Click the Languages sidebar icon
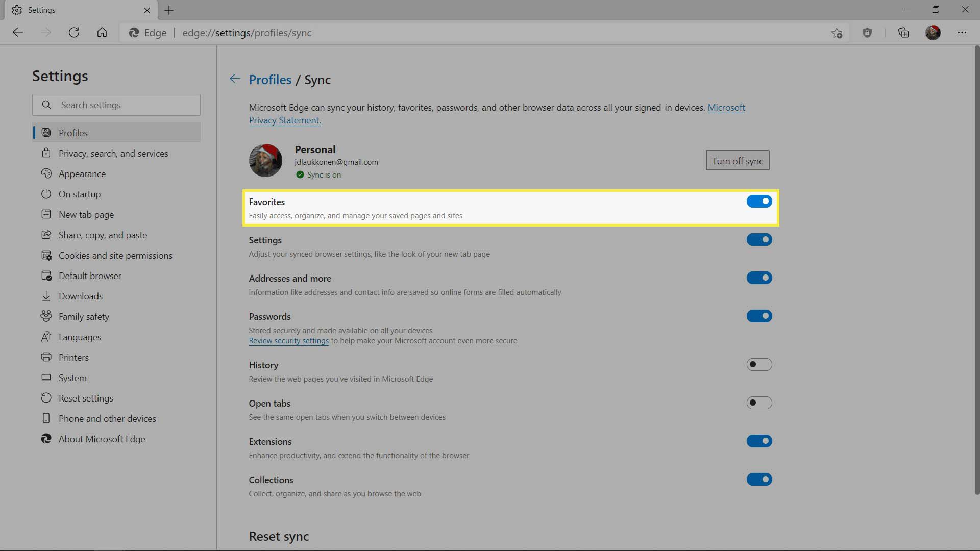Image resolution: width=980 pixels, height=551 pixels. pos(46,337)
